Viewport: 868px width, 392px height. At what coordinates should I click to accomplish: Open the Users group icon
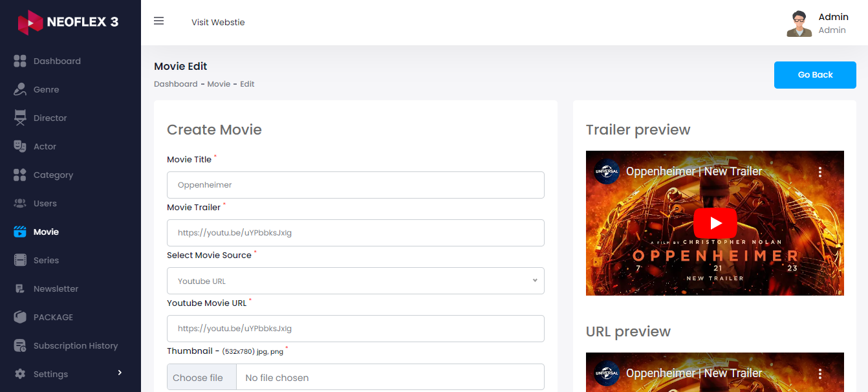click(21, 203)
